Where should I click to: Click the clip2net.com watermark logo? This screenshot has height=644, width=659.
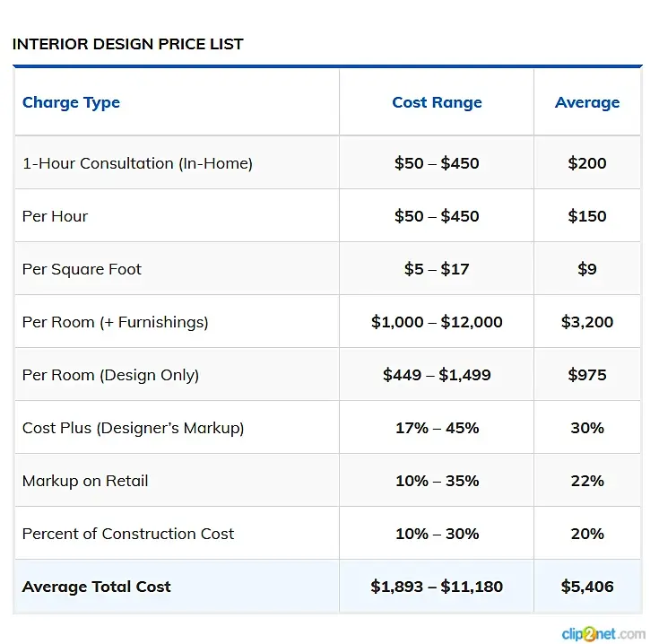click(x=603, y=633)
